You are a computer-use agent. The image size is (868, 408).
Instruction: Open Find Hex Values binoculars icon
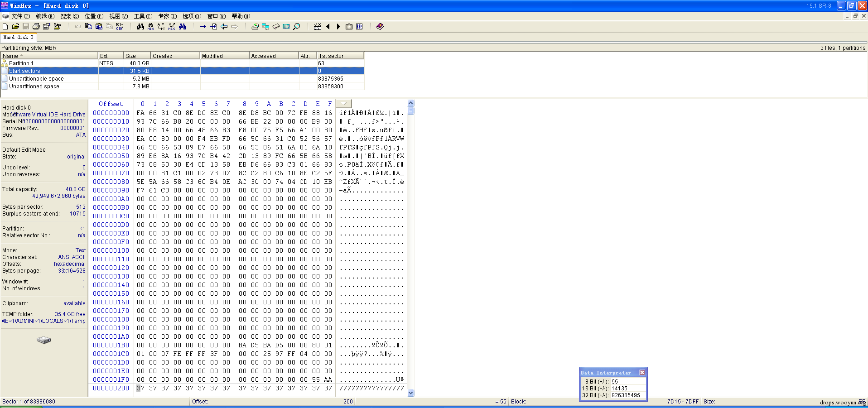click(151, 27)
